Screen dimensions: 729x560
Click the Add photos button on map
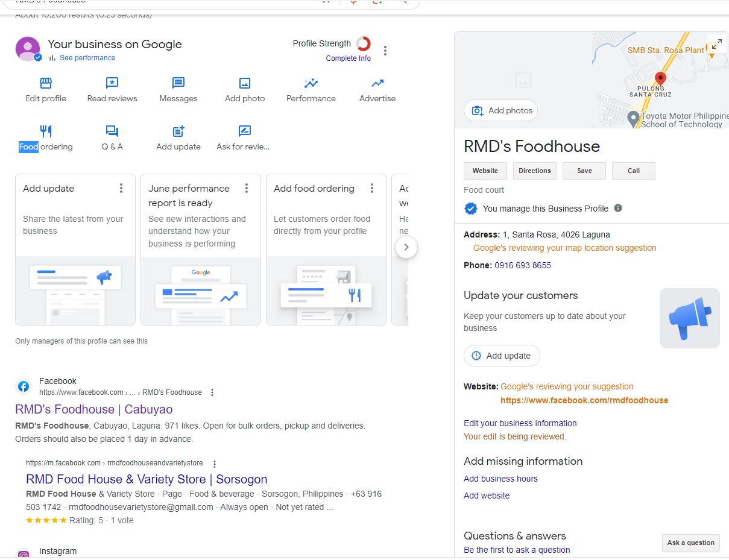(500, 110)
